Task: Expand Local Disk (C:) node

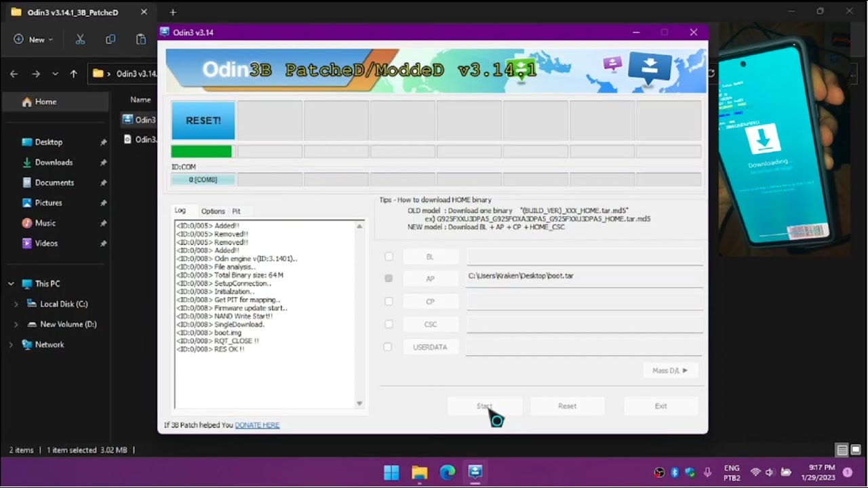Action: coord(16,304)
